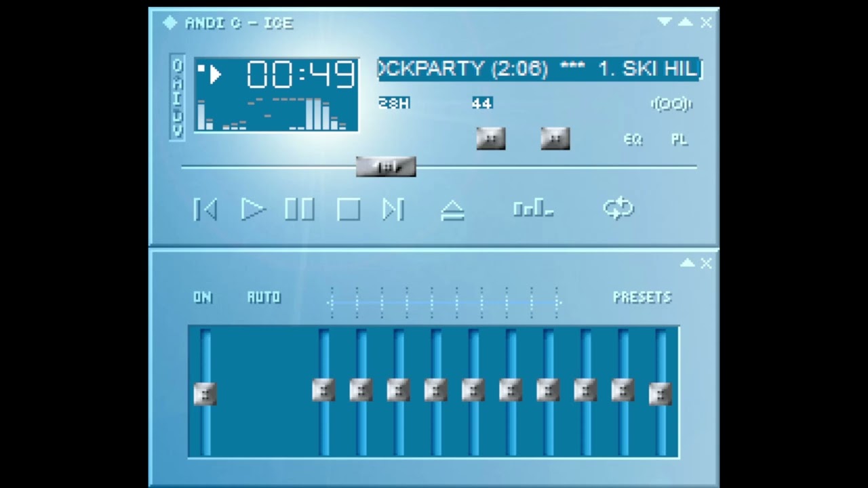Click the scrolling song title display
The height and width of the screenshot is (488, 868).
click(x=540, y=68)
